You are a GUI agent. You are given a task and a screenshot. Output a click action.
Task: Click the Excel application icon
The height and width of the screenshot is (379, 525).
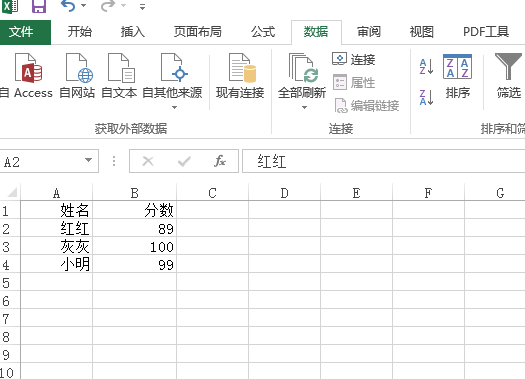point(10,6)
